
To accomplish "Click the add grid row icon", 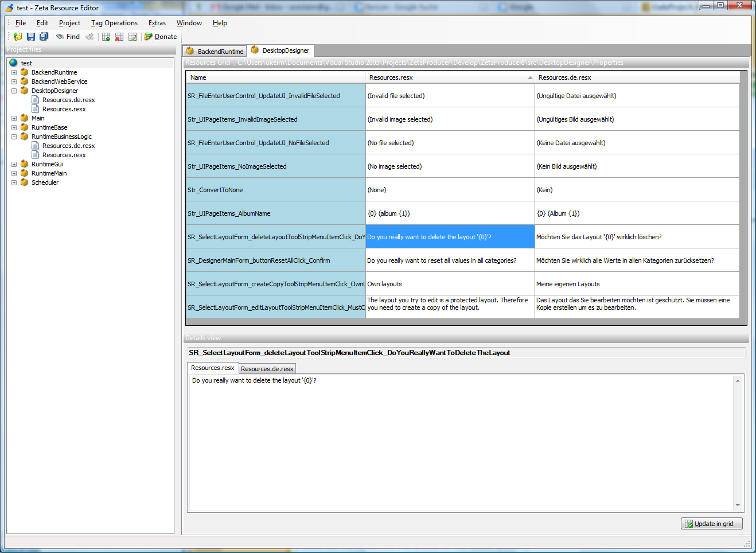I will tap(106, 37).
